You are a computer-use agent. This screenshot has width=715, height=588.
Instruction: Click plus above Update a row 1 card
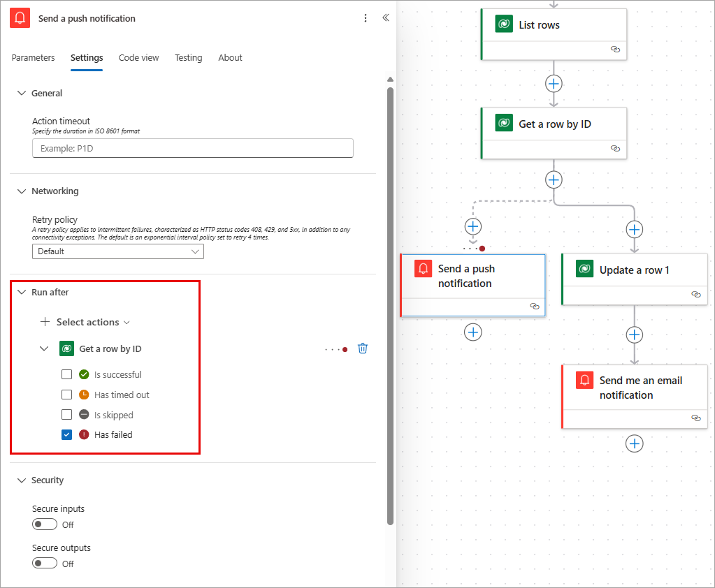635,230
